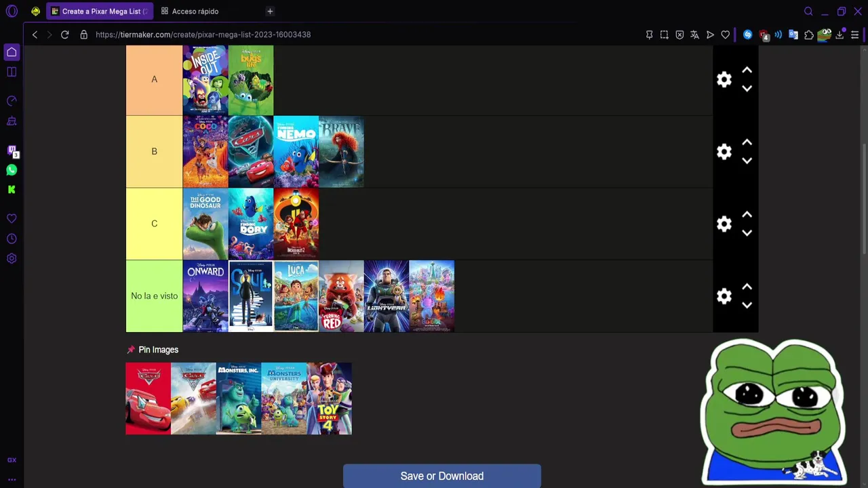Viewport: 868px width, 488px height.
Task: Open settings gear in the sidebar
Action: (12, 258)
